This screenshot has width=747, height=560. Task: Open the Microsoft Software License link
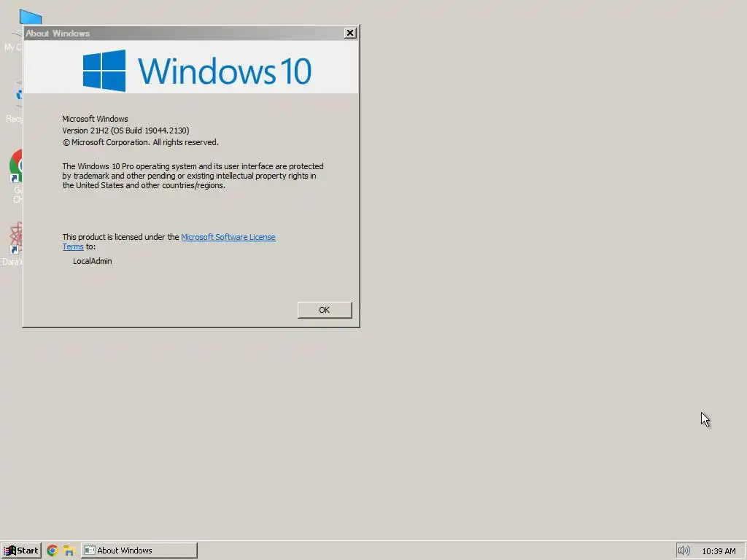click(x=228, y=237)
